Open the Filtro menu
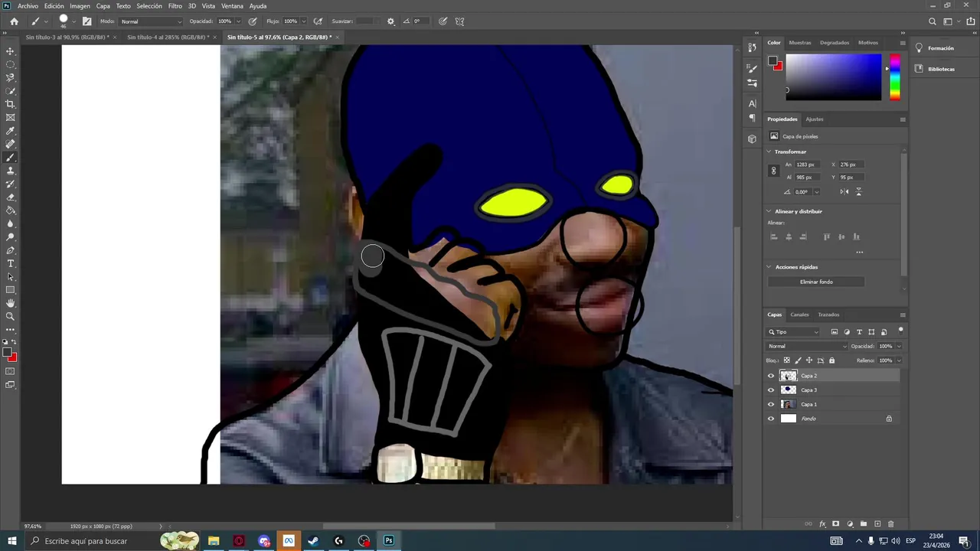The width and height of the screenshot is (980, 551). coord(175,6)
